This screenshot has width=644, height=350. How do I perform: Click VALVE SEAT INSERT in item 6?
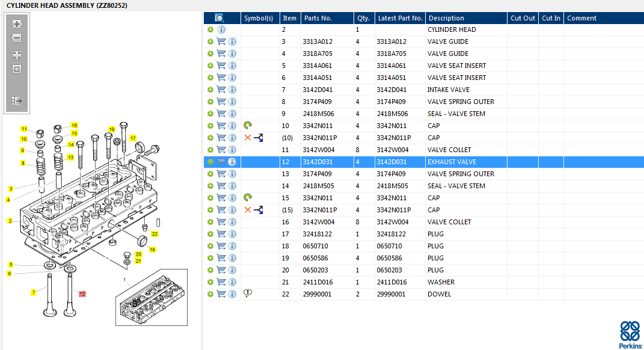457,78
